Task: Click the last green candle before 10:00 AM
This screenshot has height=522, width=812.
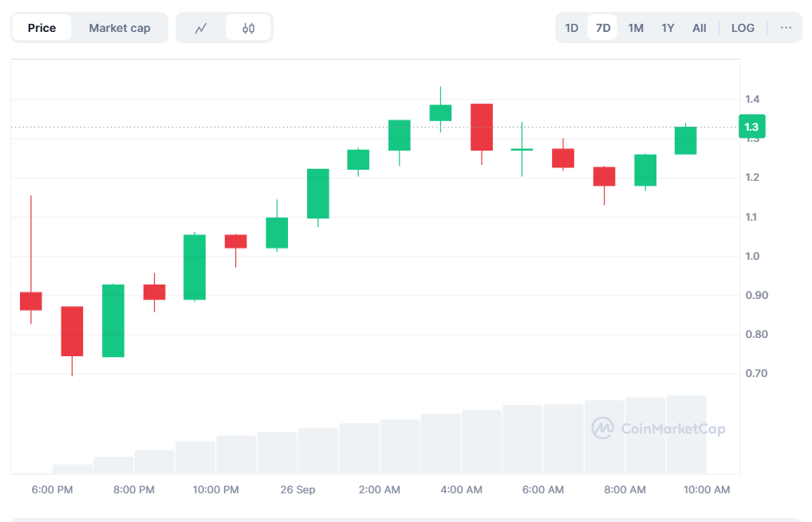Action: tap(685, 140)
